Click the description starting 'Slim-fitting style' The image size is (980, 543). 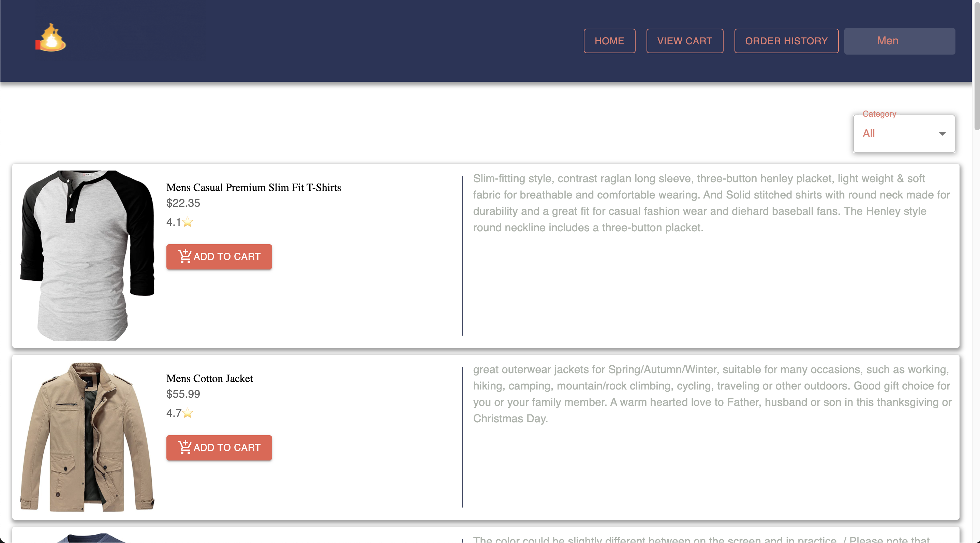pyautogui.click(x=711, y=203)
